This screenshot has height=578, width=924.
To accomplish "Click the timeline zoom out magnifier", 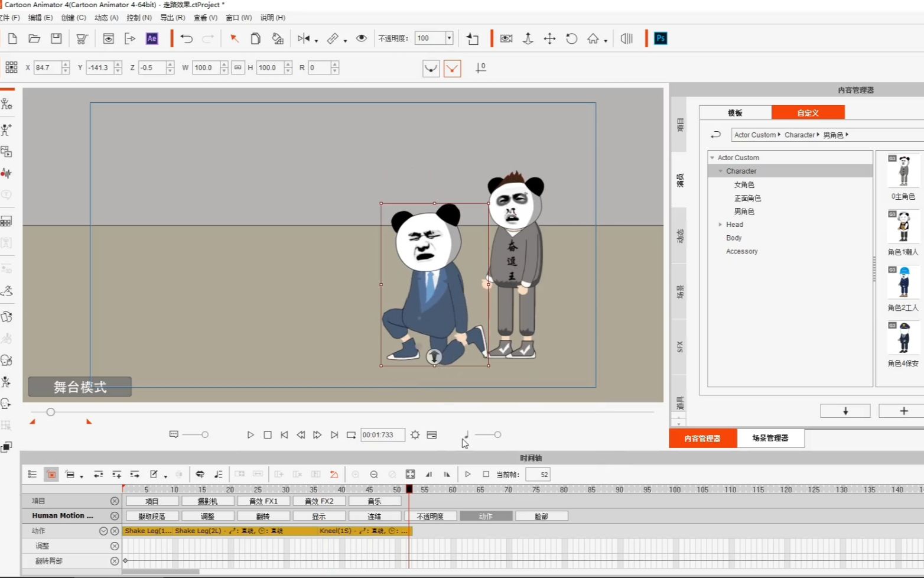I will point(374,474).
